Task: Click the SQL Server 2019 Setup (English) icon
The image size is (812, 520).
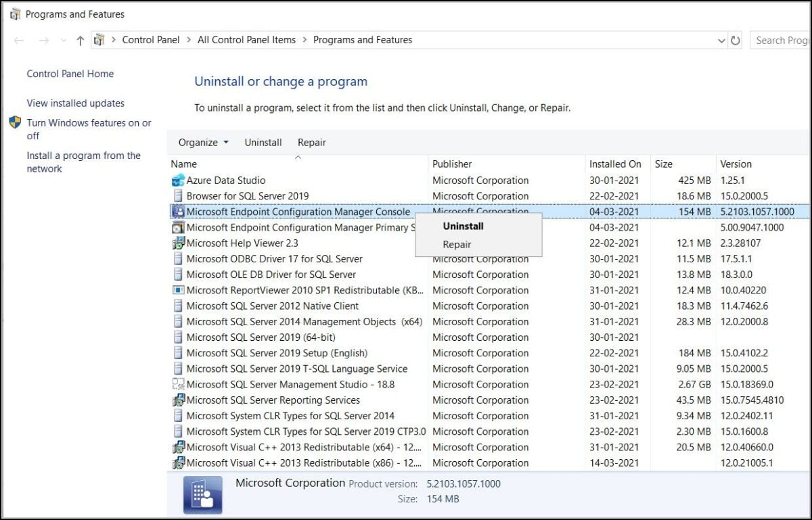Action: click(178, 353)
